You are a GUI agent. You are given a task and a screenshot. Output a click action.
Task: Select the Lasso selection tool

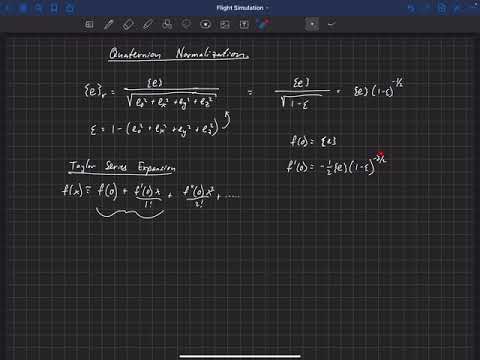[x=186, y=24]
